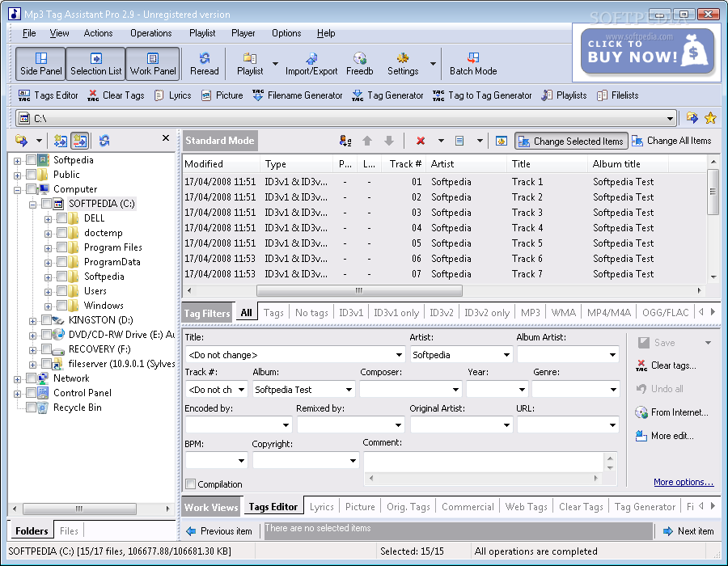This screenshot has width=728, height=566.
Task: Expand the Network tree node
Action: [17, 379]
